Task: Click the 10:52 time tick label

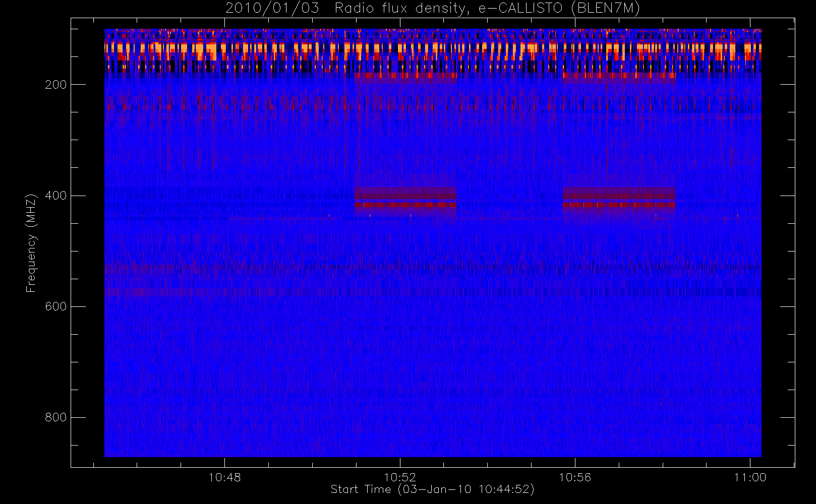Action: pos(400,477)
